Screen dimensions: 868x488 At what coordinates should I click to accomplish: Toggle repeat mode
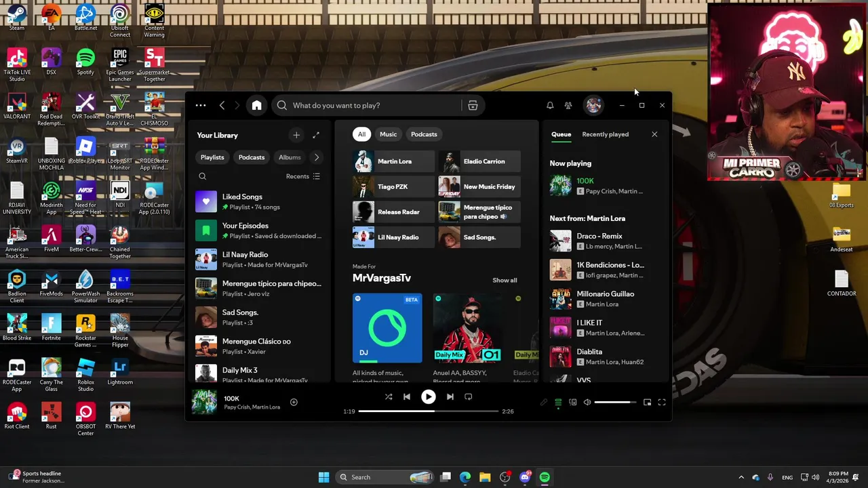click(468, 396)
